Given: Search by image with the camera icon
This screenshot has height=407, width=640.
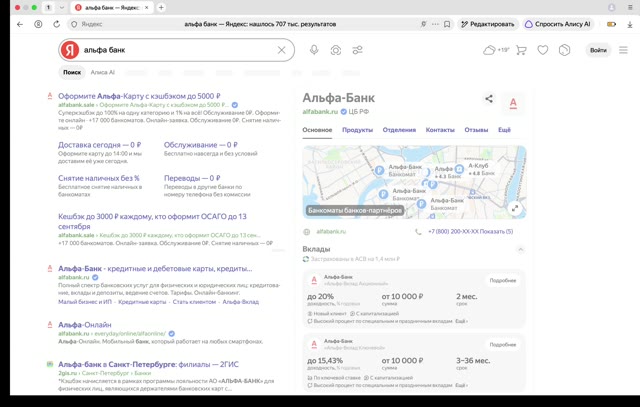Looking at the screenshot, I should pos(336,50).
